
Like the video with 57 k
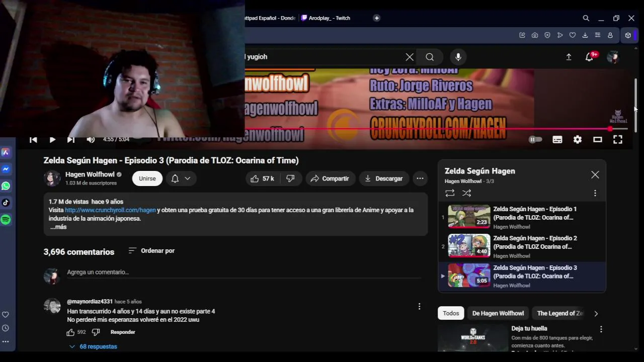263,178
